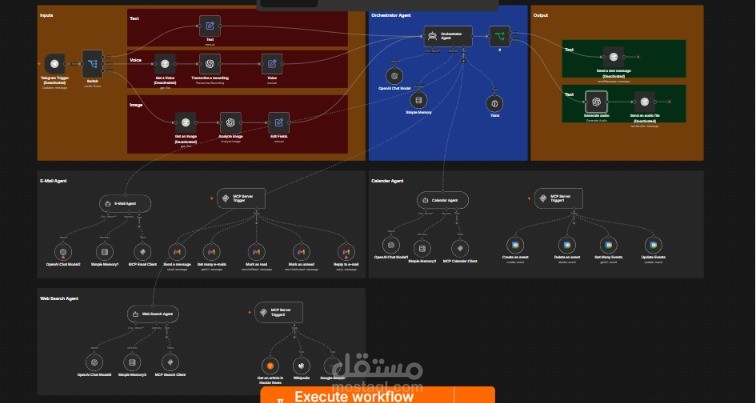Click the Web Search Agent section title

[59, 298]
